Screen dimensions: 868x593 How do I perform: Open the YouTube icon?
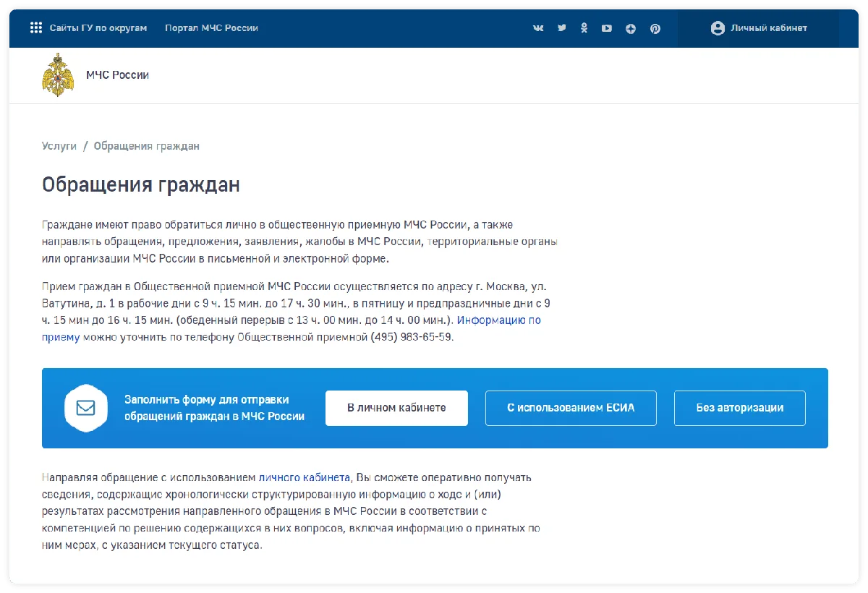(x=607, y=28)
